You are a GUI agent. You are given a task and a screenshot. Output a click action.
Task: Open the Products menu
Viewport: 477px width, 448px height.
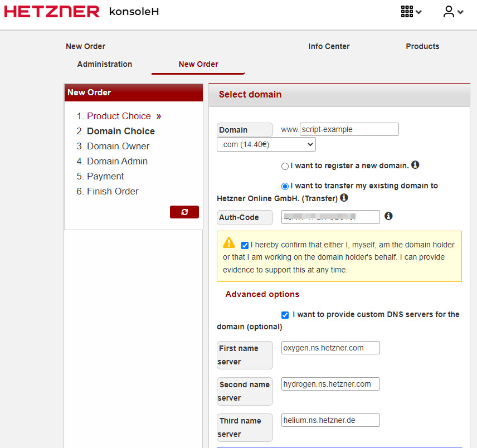click(x=422, y=46)
